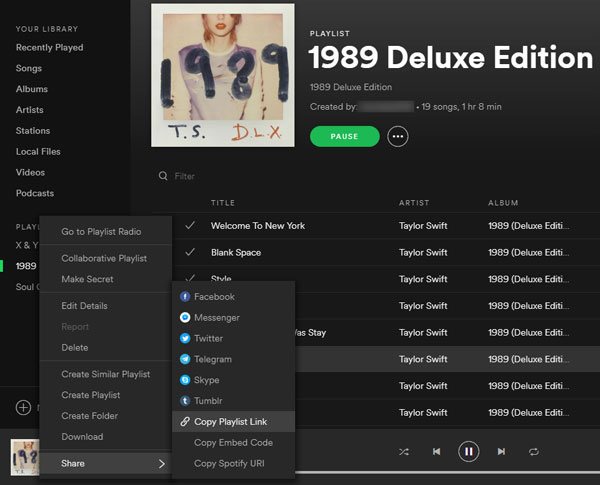Click the Messenger share icon
600x485 pixels.
(x=185, y=317)
